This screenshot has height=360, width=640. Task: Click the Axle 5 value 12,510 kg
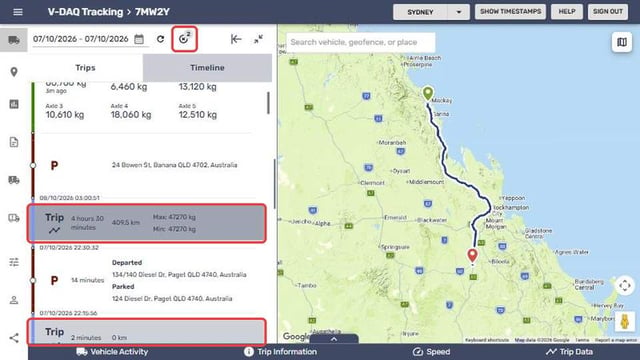(x=198, y=115)
